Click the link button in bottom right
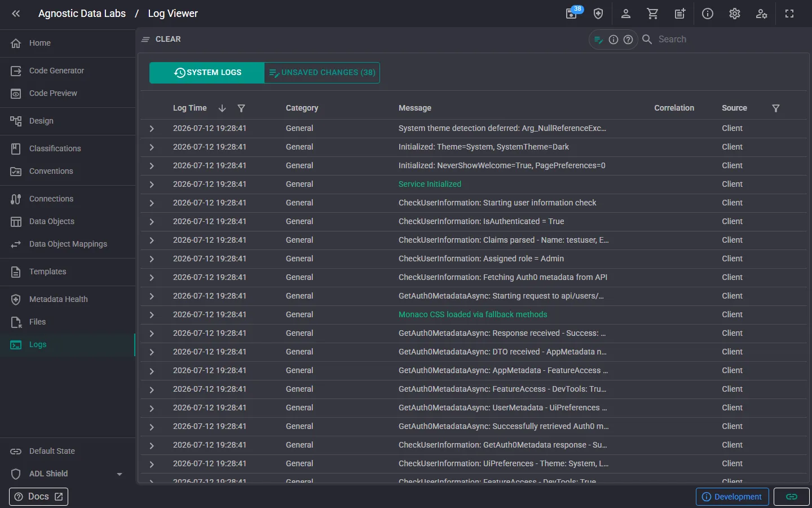Image resolution: width=812 pixels, height=508 pixels. (x=792, y=497)
